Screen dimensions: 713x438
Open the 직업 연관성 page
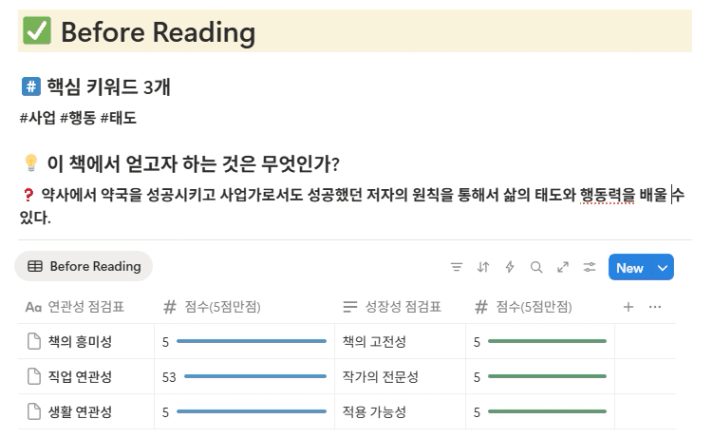coord(80,377)
